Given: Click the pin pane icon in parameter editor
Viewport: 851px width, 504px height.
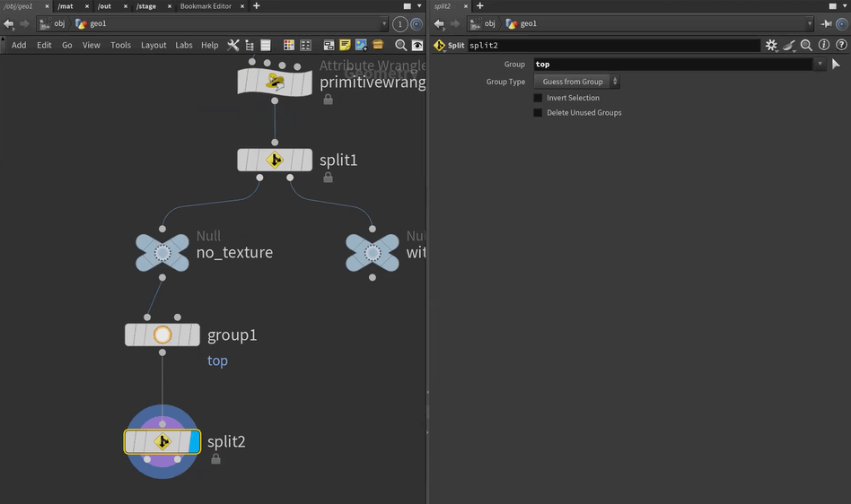Looking at the screenshot, I should click(x=827, y=24).
